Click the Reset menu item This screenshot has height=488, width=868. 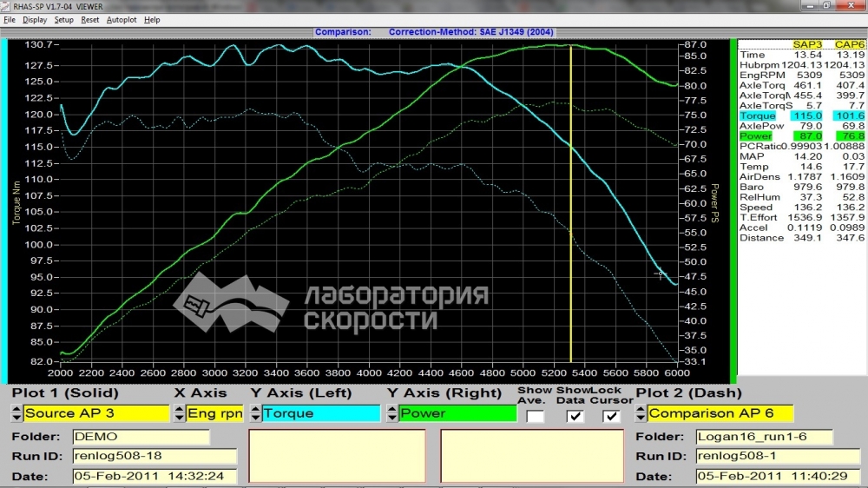tap(89, 20)
